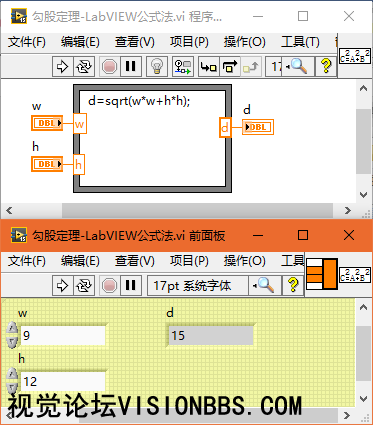Click Step Over debugging icon
The height and width of the screenshot is (425, 373).
(230, 67)
